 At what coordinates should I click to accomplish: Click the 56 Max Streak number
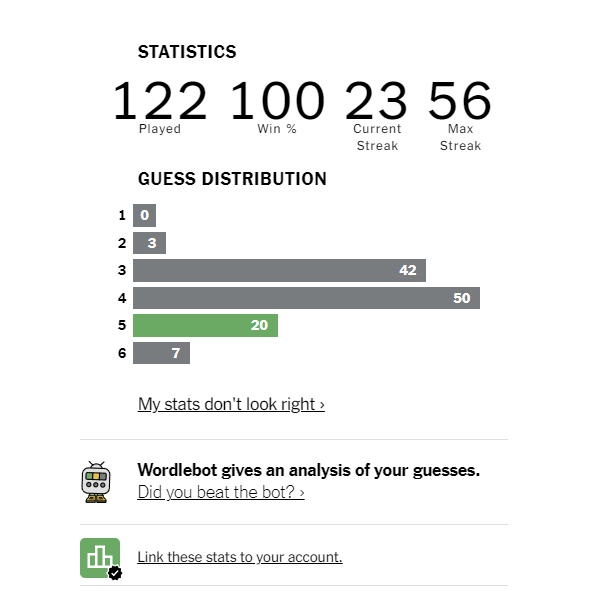pyautogui.click(x=460, y=101)
